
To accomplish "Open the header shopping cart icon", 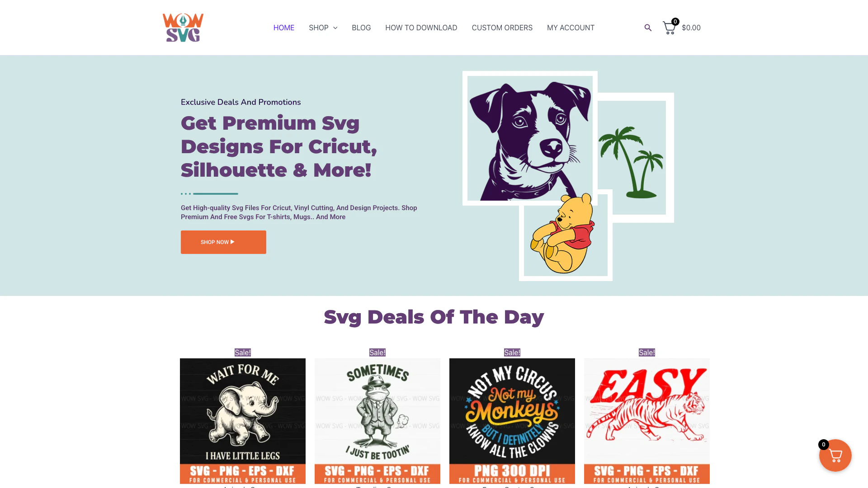I will point(670,28).
